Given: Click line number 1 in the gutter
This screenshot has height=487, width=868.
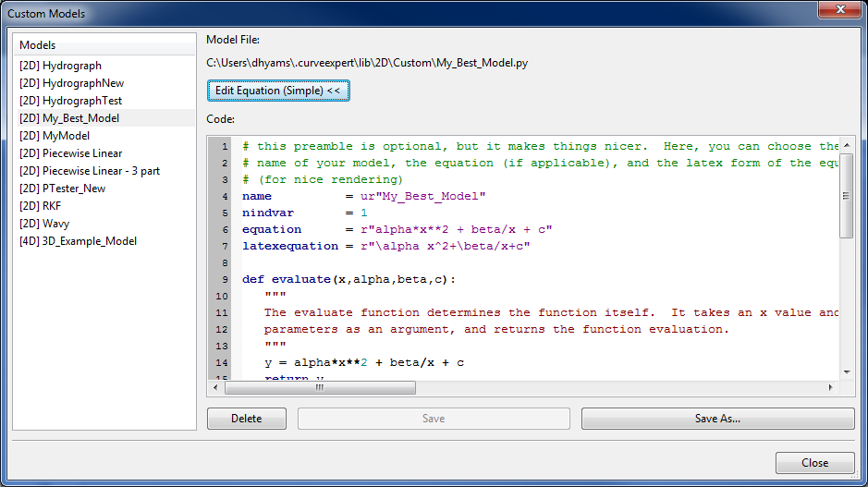Looking at the screenshot, I should coord(225,147).
